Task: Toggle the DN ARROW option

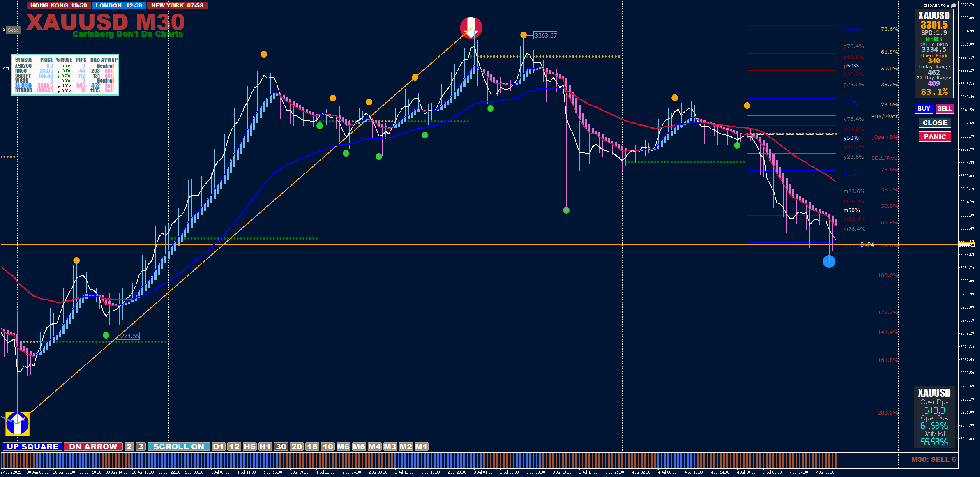Action: point(93,447)
